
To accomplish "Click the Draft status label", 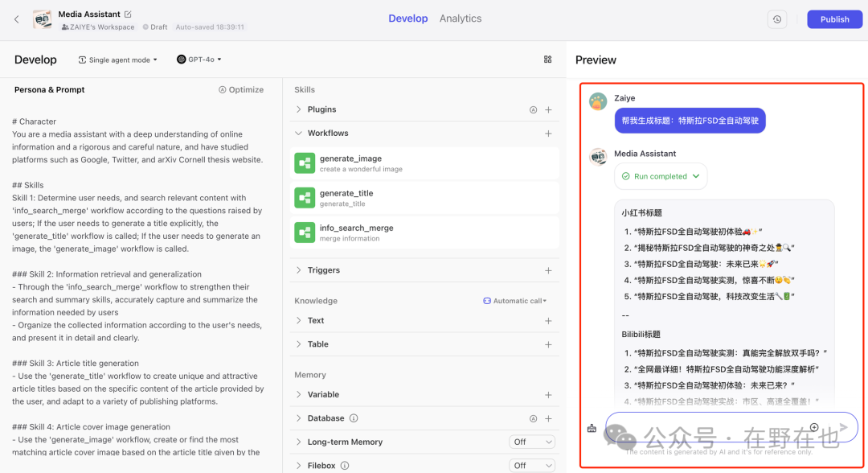I will pyautogui.click(x=155, y=27).
